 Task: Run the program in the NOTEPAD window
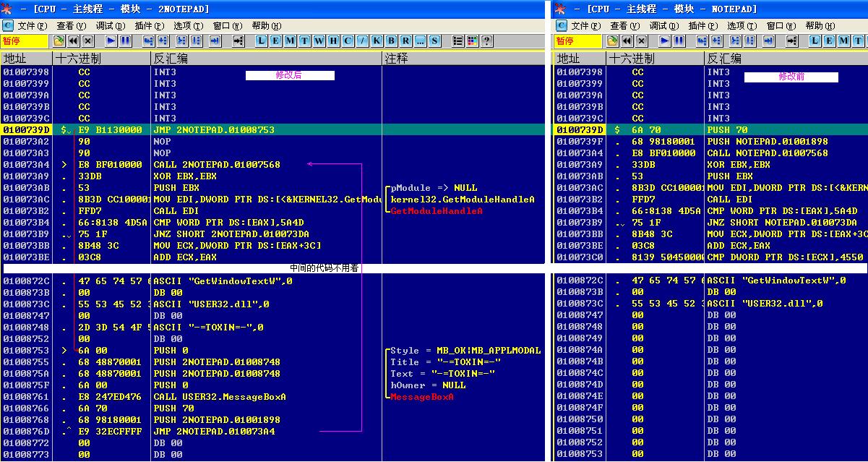665,41
